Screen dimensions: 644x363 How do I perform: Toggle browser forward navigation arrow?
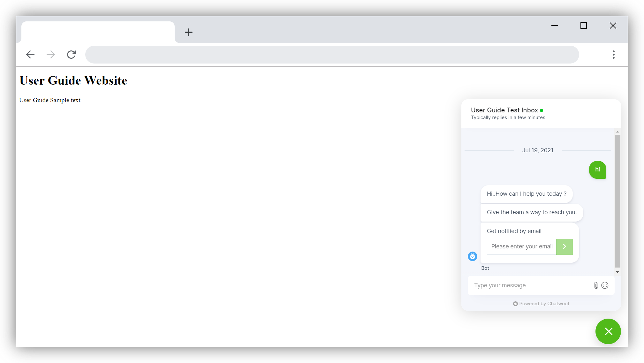[x=51, y=54]
